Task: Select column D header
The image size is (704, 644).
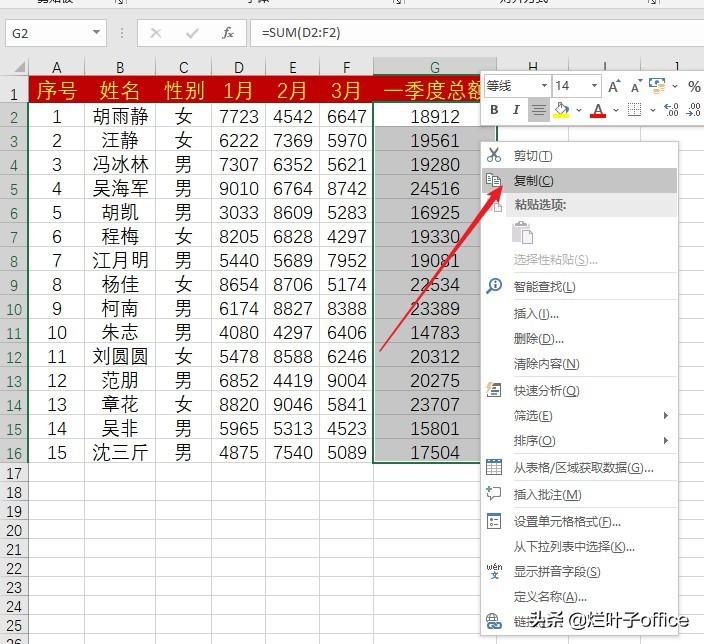Action: [238, 67]
